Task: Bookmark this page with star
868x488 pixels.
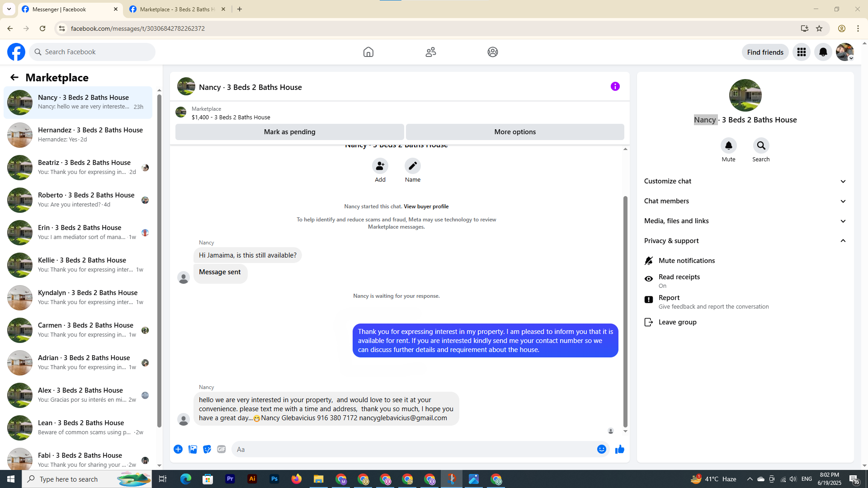Action: tap(819, 28)
